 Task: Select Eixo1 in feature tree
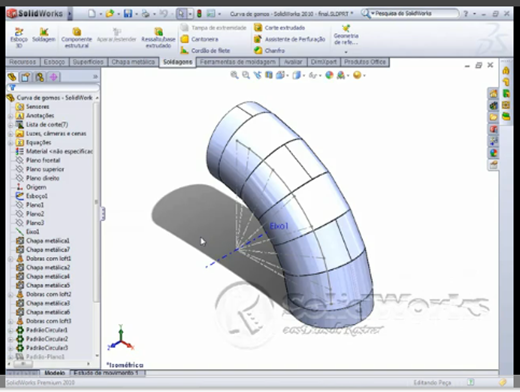tap(28, 232)
